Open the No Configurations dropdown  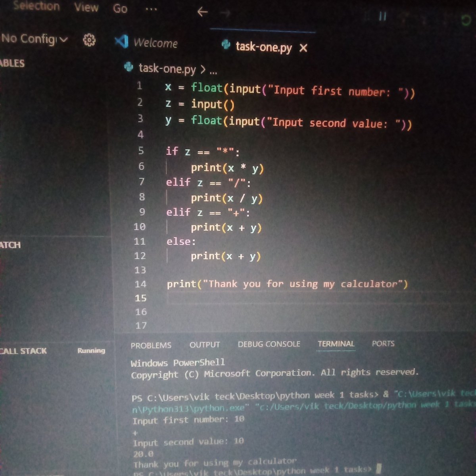point(32,39)
